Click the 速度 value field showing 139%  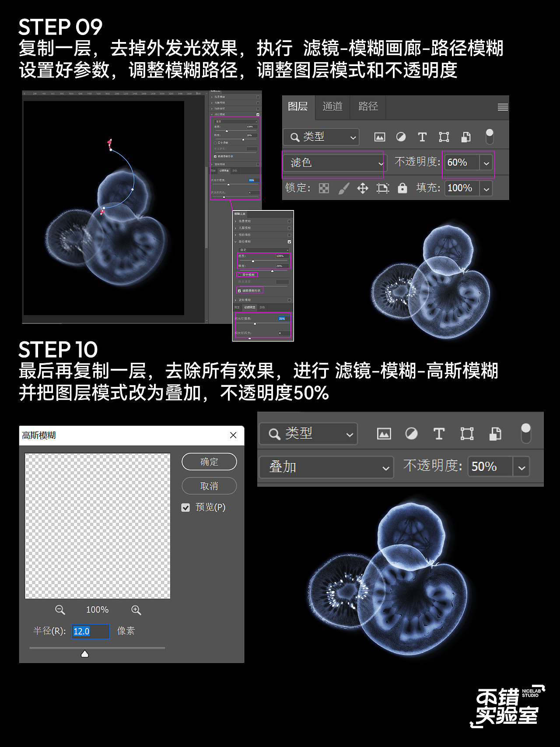[x=283, y=256]
